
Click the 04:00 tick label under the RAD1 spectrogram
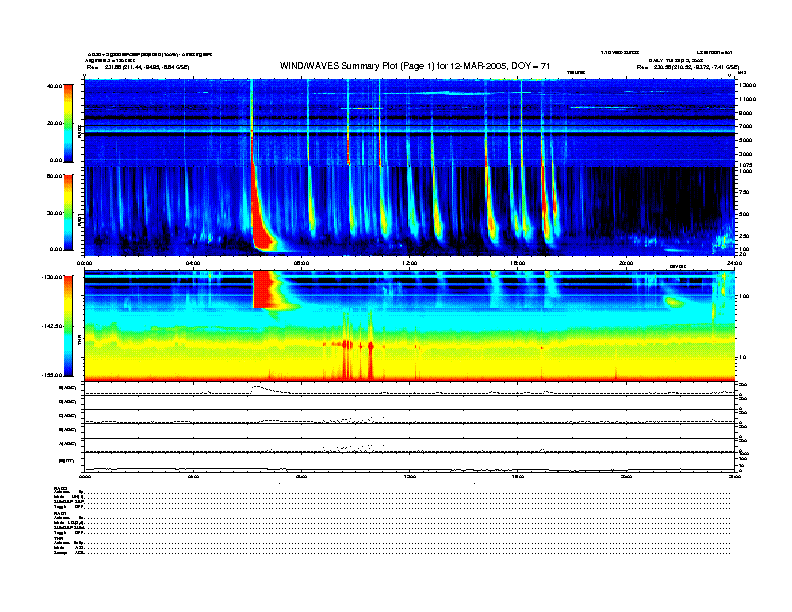(193, 263)
